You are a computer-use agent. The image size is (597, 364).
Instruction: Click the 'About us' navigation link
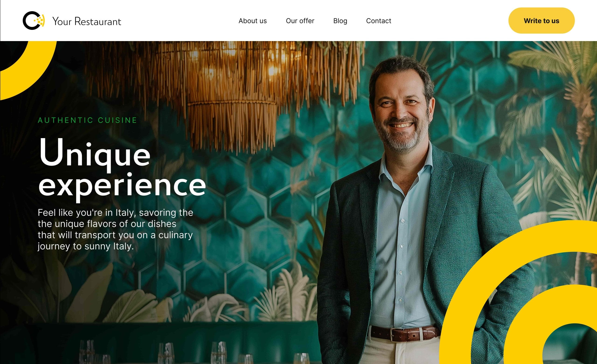253,21
